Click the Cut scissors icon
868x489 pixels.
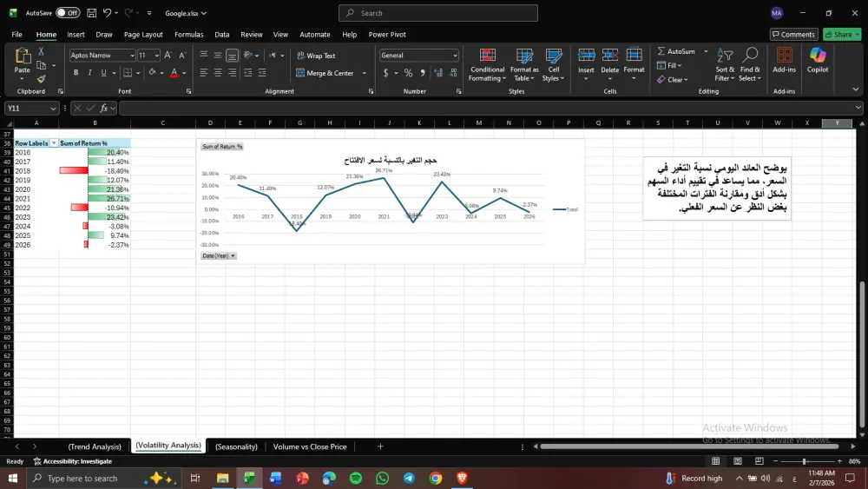point(41,51)
